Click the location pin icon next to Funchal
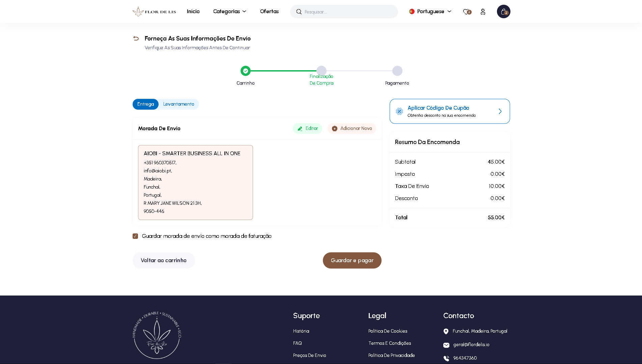 446,331
